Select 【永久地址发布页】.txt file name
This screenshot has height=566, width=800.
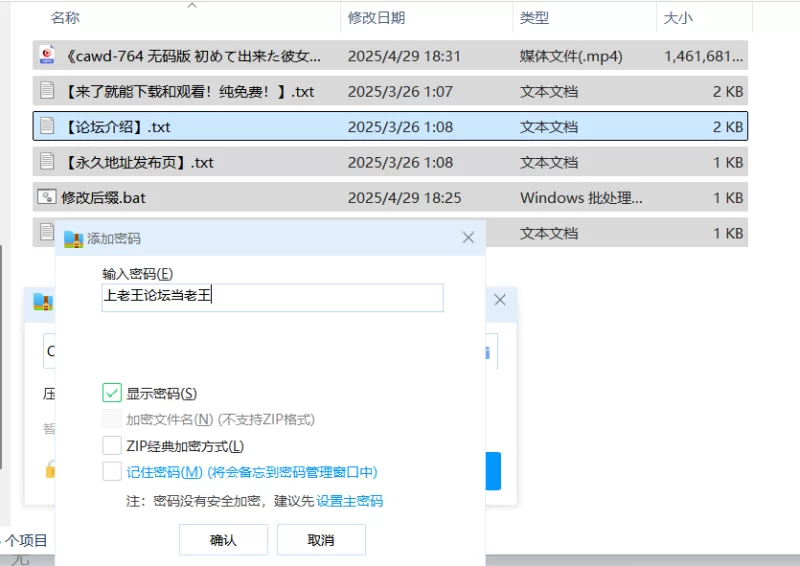138,163
